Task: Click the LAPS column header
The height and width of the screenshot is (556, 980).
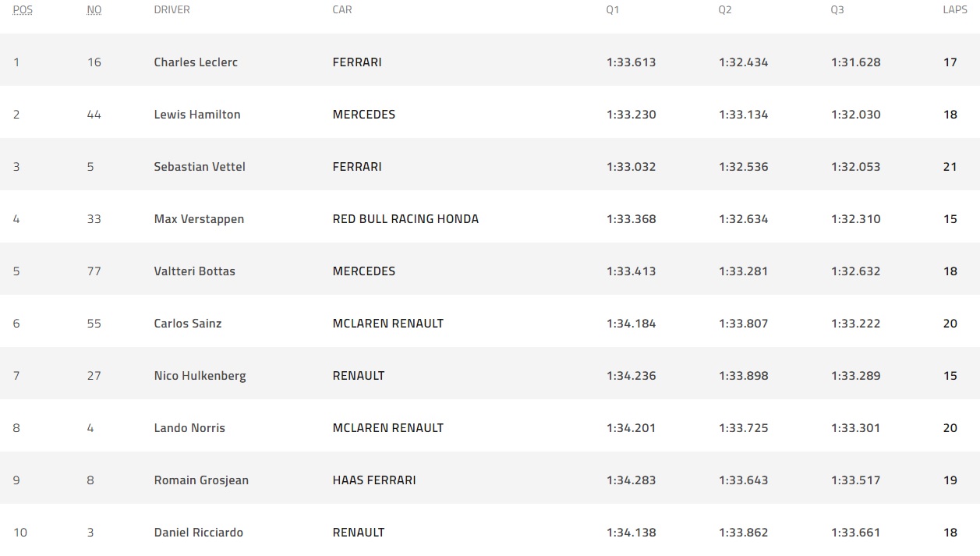Action: (x=955, y=10)
